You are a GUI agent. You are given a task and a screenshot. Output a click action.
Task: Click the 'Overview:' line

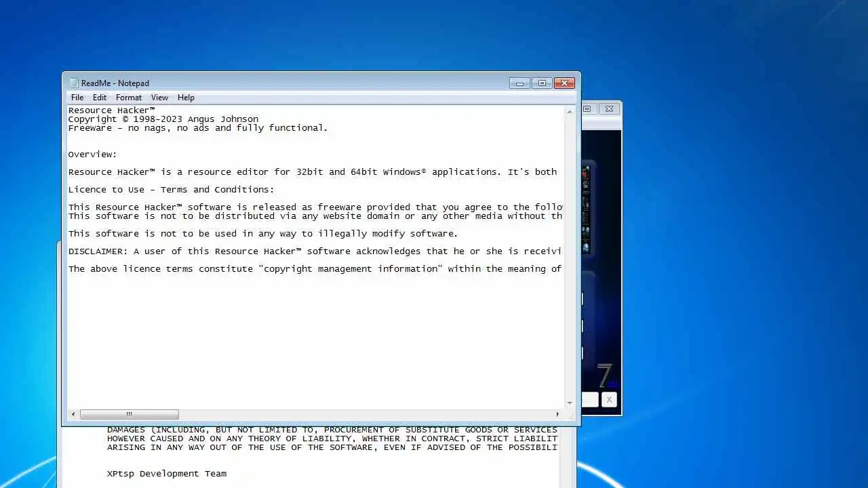click(92, 154)
